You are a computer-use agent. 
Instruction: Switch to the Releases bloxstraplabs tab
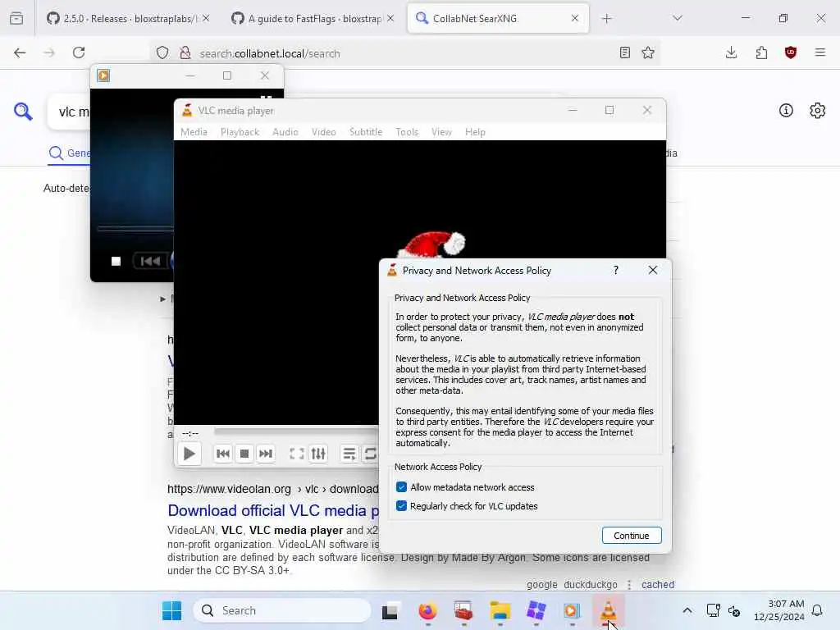click(128, 19)
